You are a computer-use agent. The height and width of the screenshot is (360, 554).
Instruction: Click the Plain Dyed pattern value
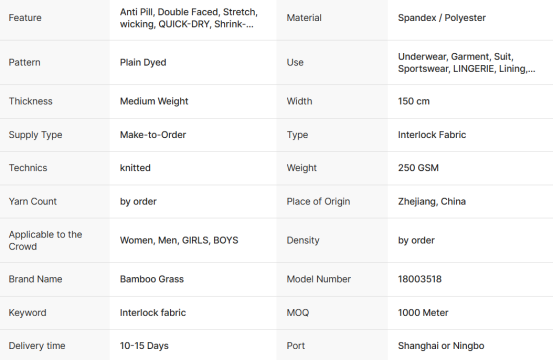click(x=143, y=63)
